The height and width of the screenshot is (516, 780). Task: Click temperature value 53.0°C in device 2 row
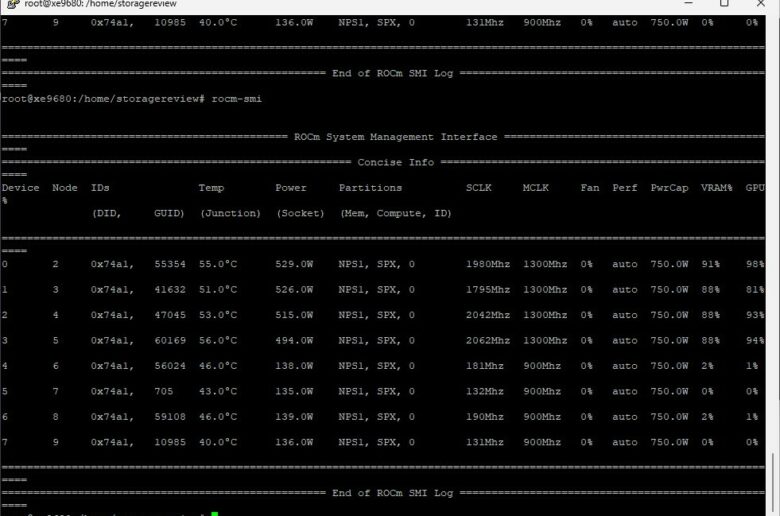tap(218, 315)
